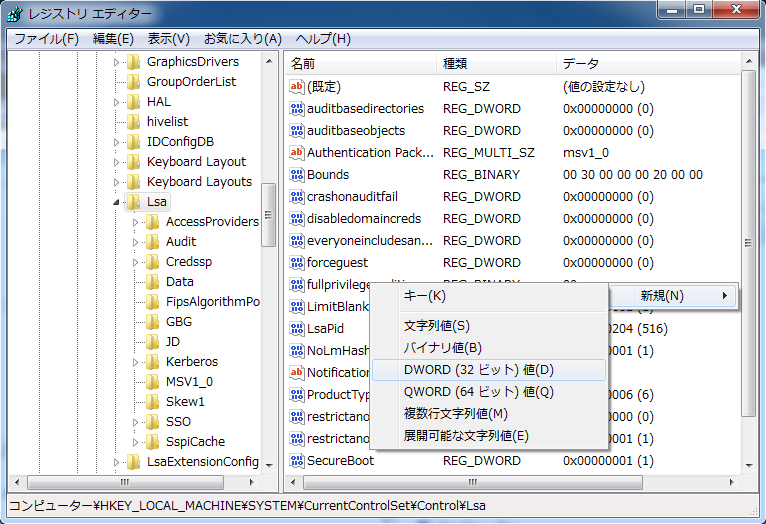Click the Authentication Packages string value icon
Screen dimensions: 766x524
pyautogui.click(x=296, y=153)
